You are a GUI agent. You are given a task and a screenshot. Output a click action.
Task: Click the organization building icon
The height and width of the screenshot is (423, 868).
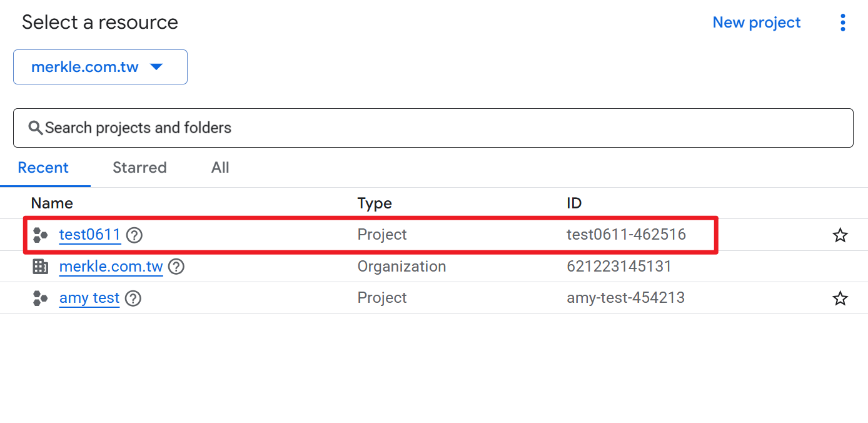pyautogui.click(x=40, y=267)
